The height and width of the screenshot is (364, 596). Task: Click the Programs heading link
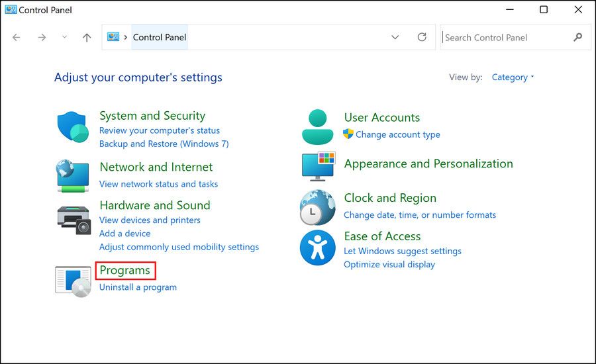(x=124, y=270)
